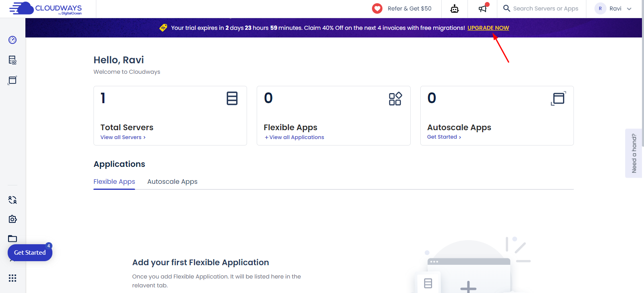Open the Cloudways logo home link
The height and width of the screenshot is (293, 644).
click(46, 8)
